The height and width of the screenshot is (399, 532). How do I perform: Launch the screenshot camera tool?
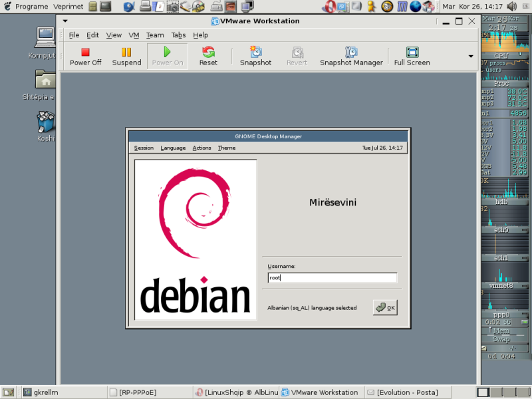point(173,7)
